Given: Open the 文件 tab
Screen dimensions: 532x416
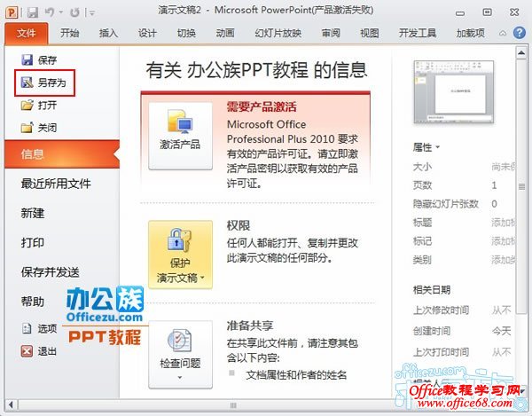Looking at the screenshot, I should pos(26,33).
